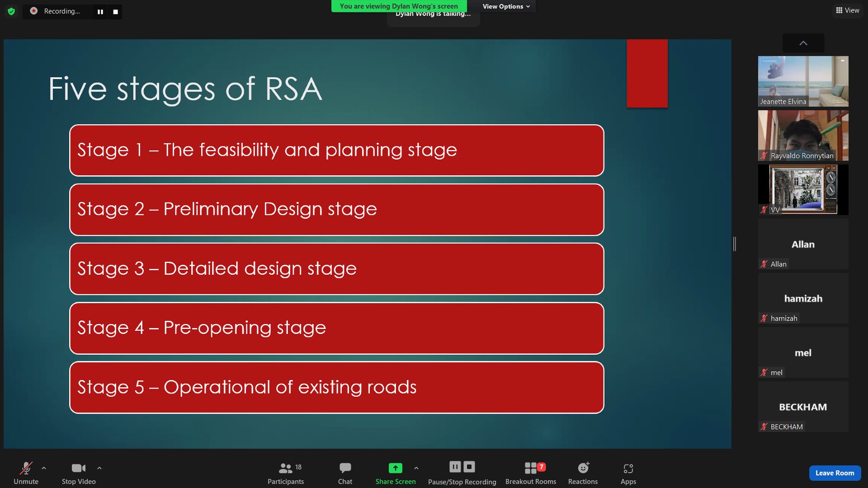
Task: Stop Video camera toggle
Action: [79, 473]
